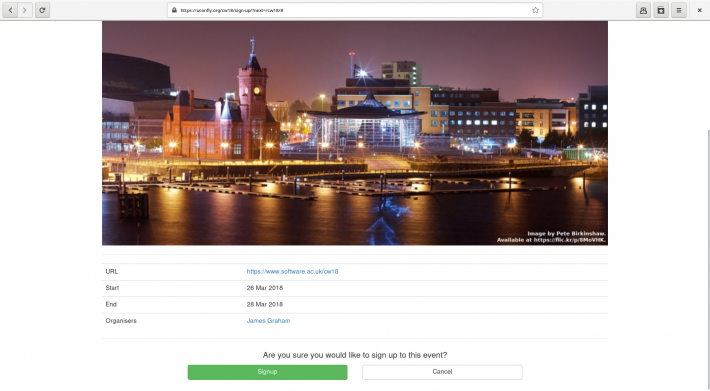The width and height of the screenshot is (710, 391).
Task: Click the archive box toolbar icon
Action: coord(661,10)
